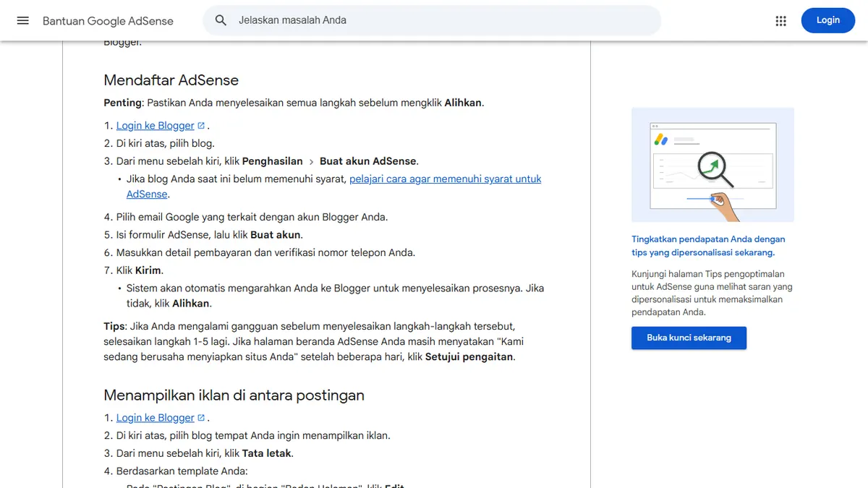868x488 pixels.
Task: Click external-link icon after first Login ke Blogger
Action: click(201, 125)
